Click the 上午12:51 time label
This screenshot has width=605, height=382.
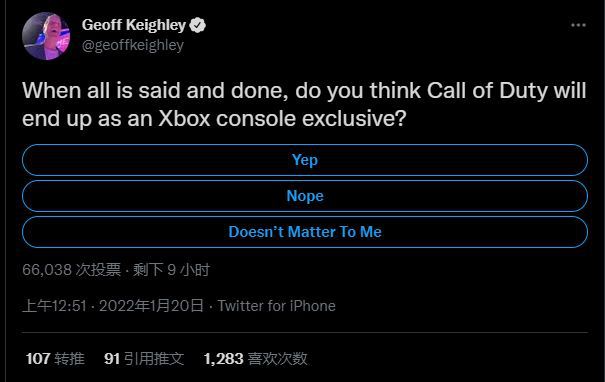(x=54, y=306)
